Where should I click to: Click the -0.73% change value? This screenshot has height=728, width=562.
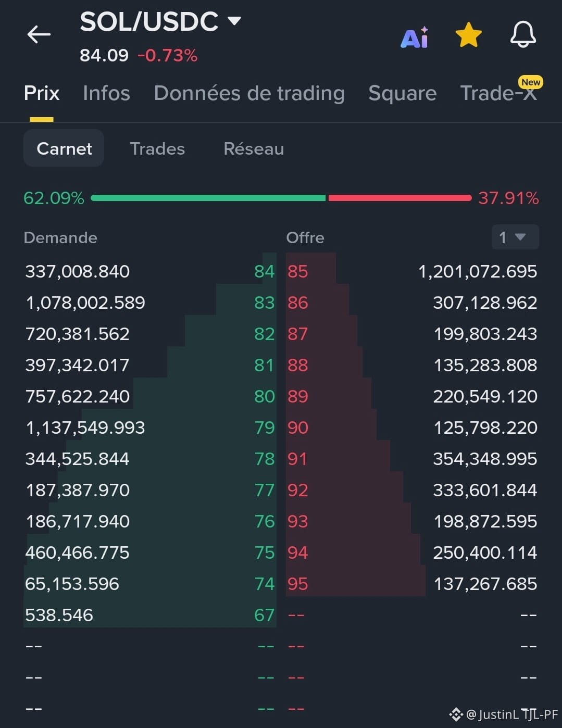pos(168,55)
